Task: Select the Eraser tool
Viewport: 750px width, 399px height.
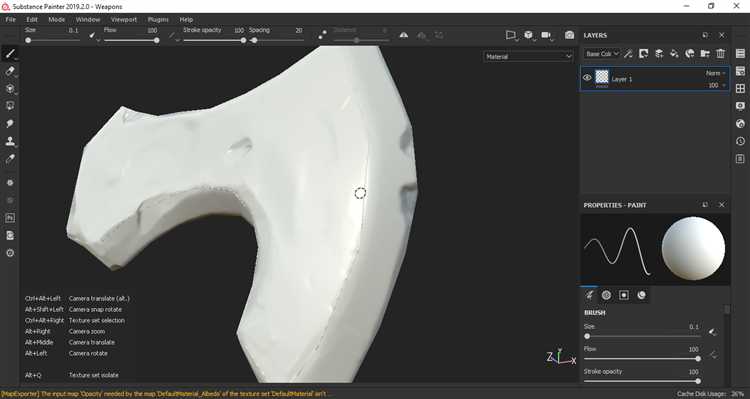Action: coord(10,71)
